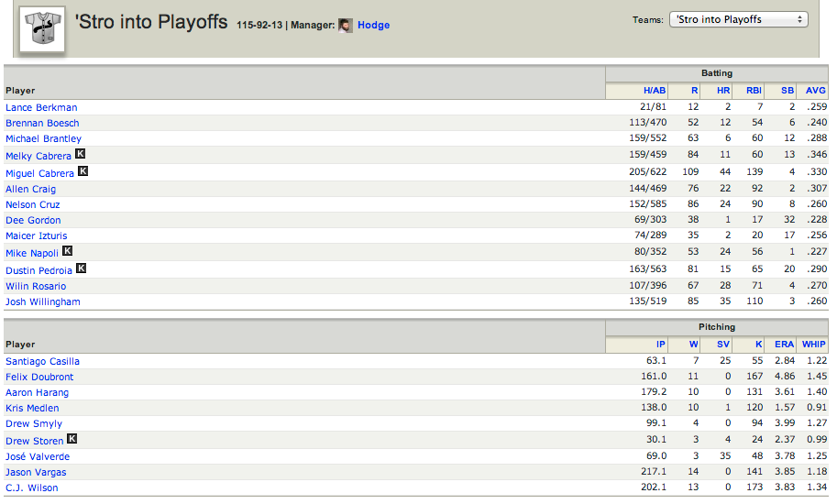837x504 pixels.
Task: Open Melky Cabrera player page
Action: (38, 157)
